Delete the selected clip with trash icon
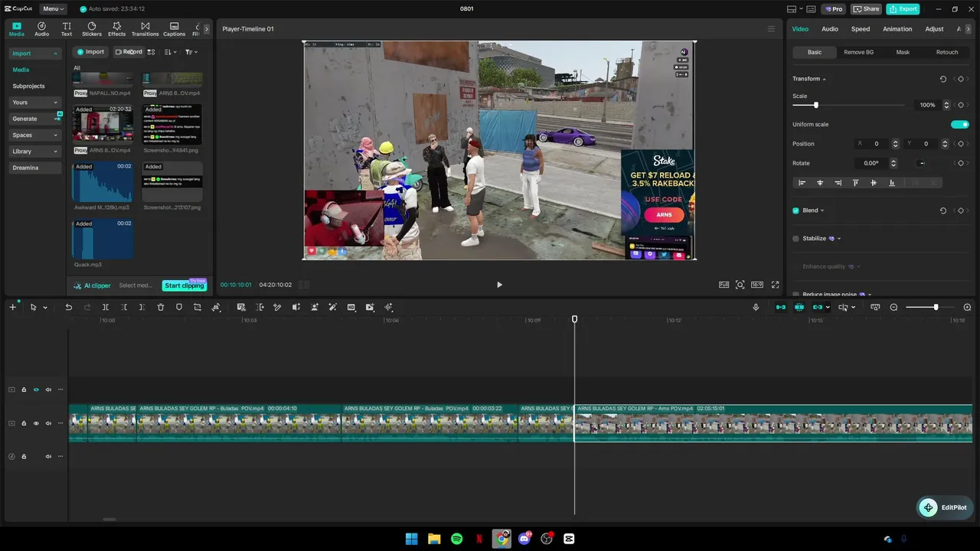This screenshot has height=551, width=980. tap(161, 307)
